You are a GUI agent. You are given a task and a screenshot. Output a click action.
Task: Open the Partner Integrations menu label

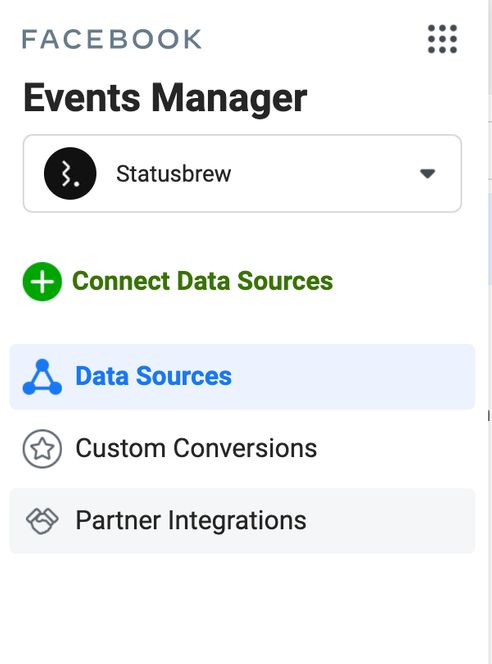pyautogui.click(x=191, y=520)
